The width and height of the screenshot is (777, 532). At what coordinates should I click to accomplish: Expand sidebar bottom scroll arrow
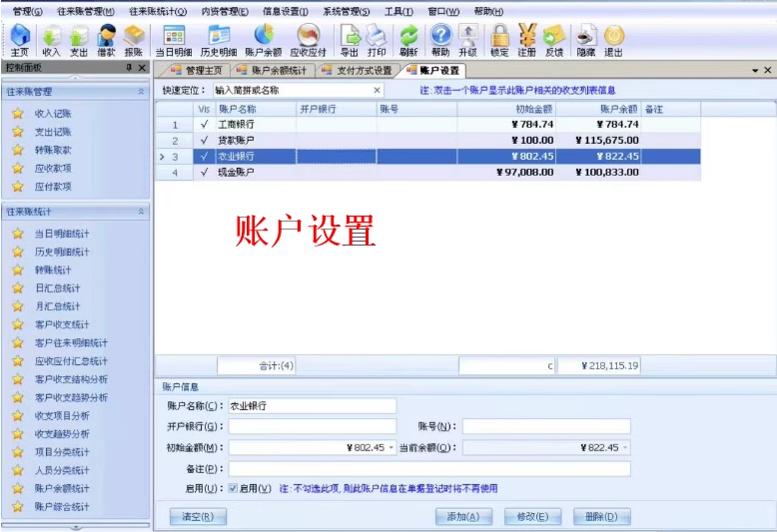click(75, 528)
